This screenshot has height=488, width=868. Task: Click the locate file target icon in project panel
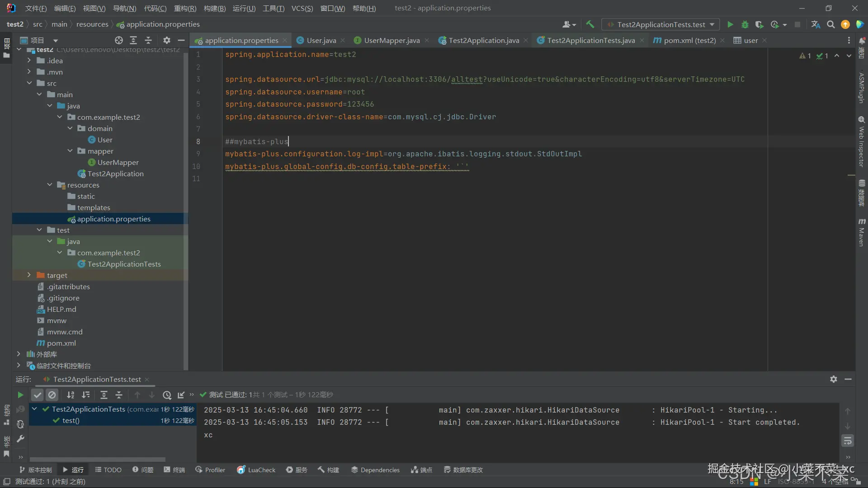point(118,40)
